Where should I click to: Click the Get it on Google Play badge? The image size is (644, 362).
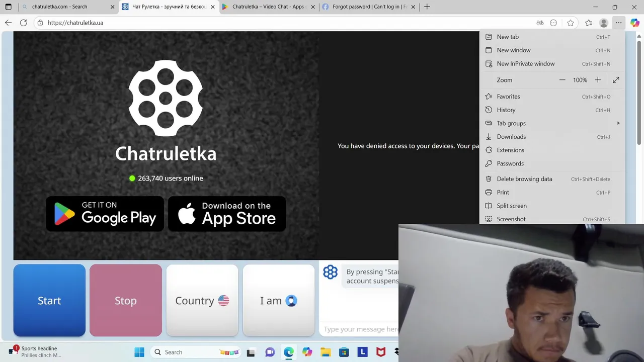105,214
